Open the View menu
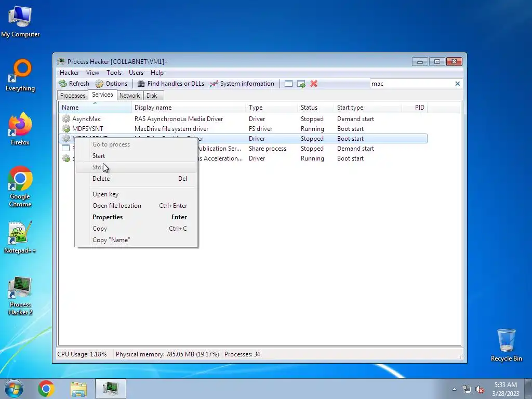532x399 pixels. pyautogui.click(x=92, y=73)
